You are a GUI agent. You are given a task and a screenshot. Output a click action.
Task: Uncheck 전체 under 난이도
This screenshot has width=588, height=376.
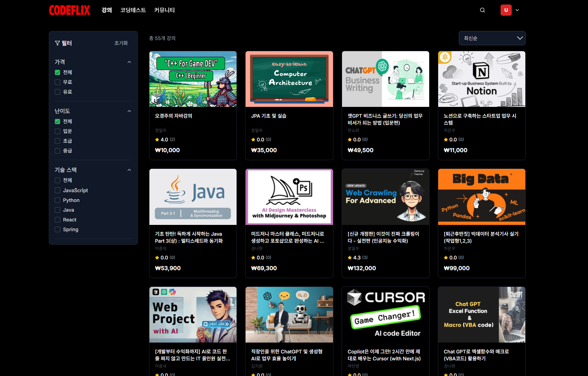click(57, 122)
